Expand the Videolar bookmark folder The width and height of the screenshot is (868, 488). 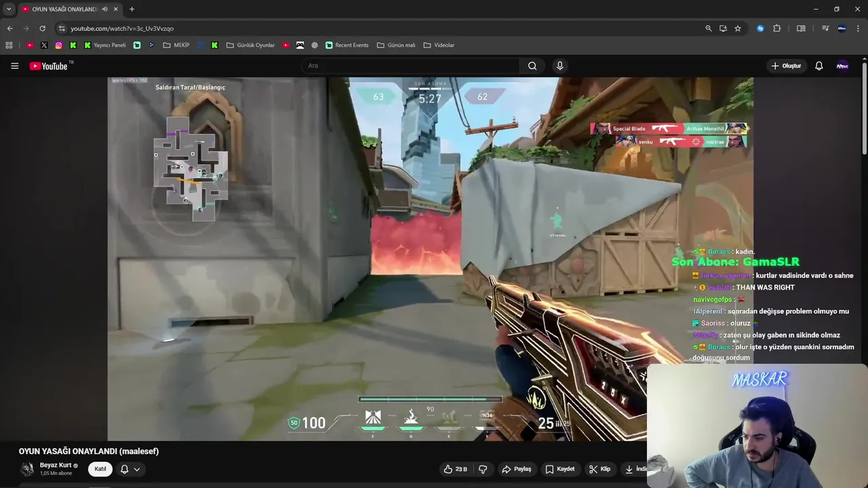point(439,45)
